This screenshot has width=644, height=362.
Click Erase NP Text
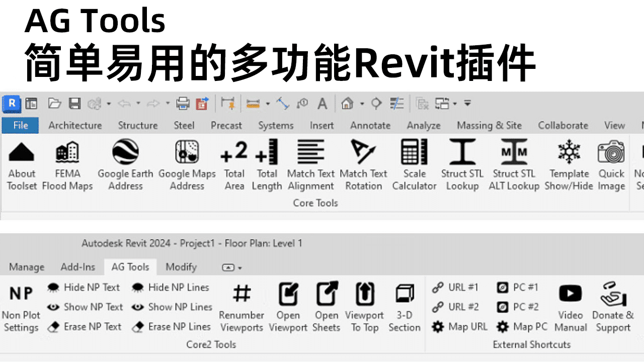[85, 327]
